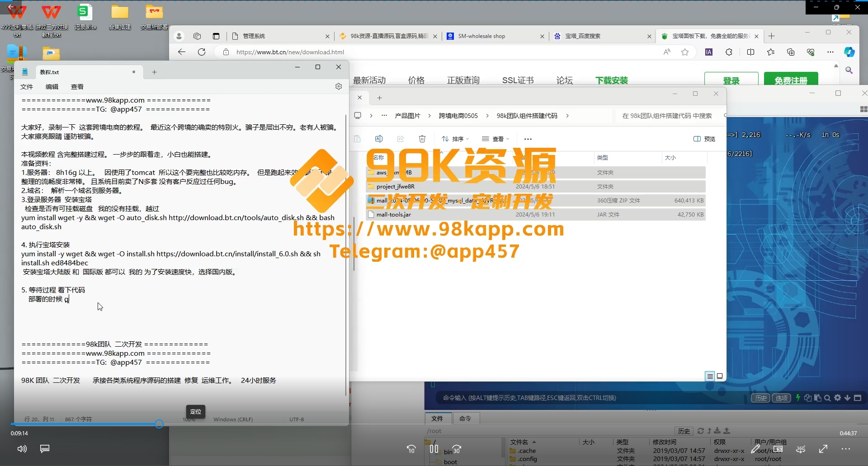Viewport: 868px width, 466px height.
Task: Open a new browser tab
Action: [x=772, y=36]
